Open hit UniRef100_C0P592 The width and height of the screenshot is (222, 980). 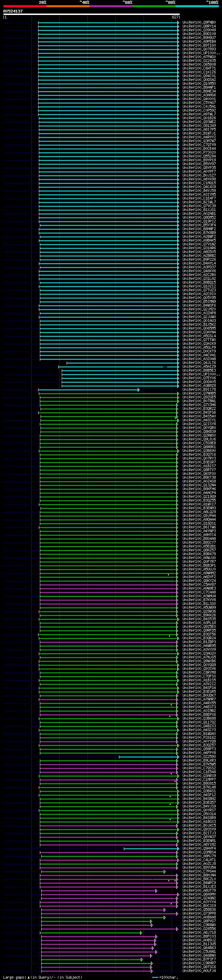[199, 110]
